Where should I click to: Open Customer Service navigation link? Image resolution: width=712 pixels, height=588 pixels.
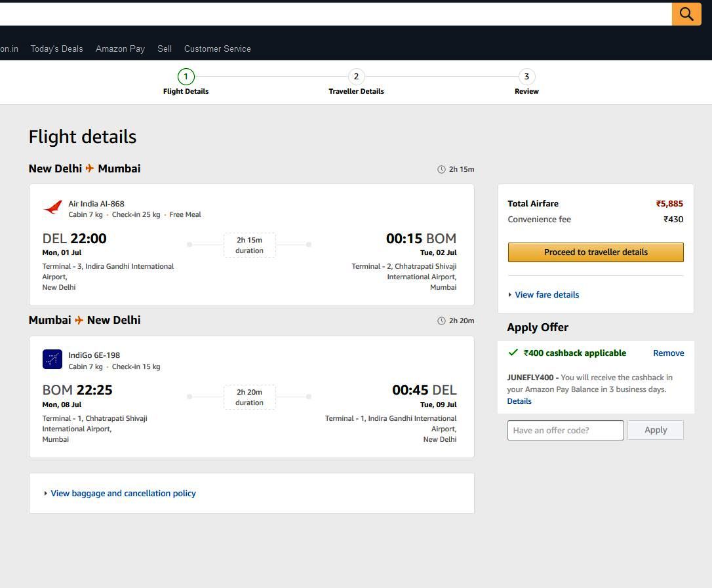click(x=218, y=49)
